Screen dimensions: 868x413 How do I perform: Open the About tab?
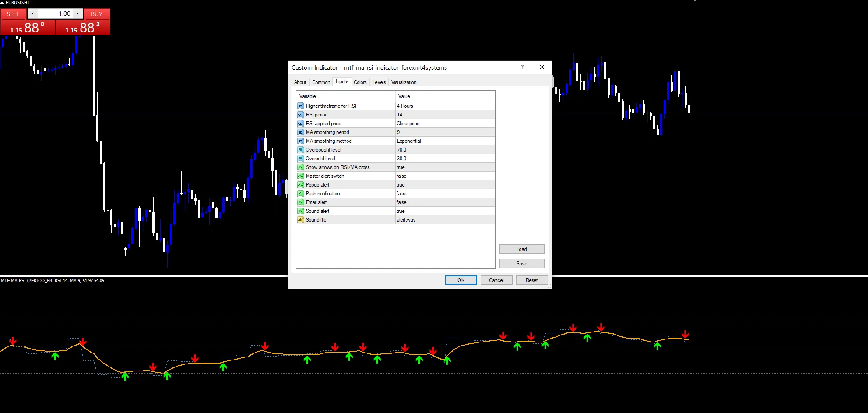click(300, 82)
